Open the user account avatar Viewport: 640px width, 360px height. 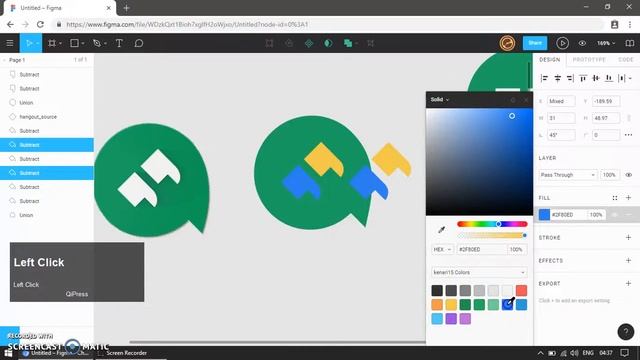click(x=507, y=43)
